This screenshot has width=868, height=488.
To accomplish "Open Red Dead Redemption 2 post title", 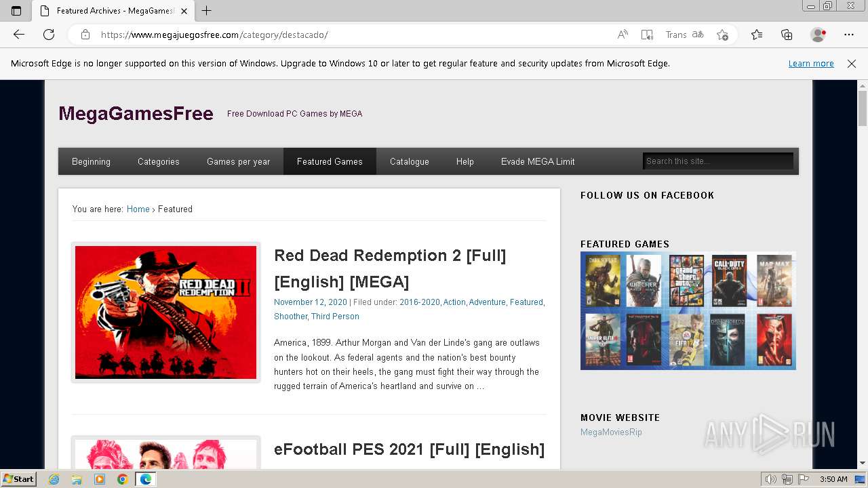I will [x=390, y=268].
